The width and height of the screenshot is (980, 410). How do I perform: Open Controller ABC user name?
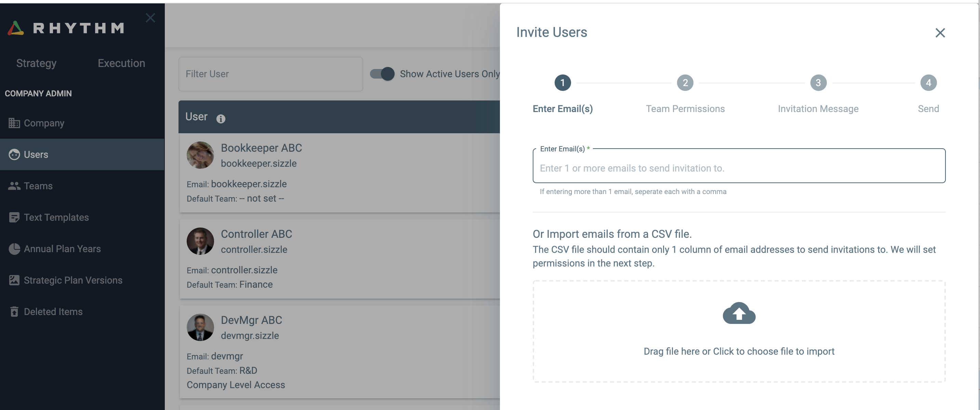[256, 234]
